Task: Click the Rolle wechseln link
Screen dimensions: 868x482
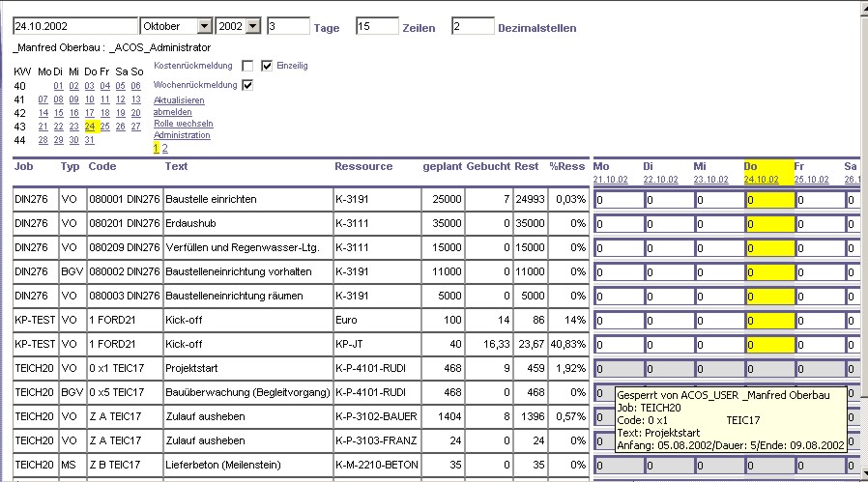Action: pos(184,124)
